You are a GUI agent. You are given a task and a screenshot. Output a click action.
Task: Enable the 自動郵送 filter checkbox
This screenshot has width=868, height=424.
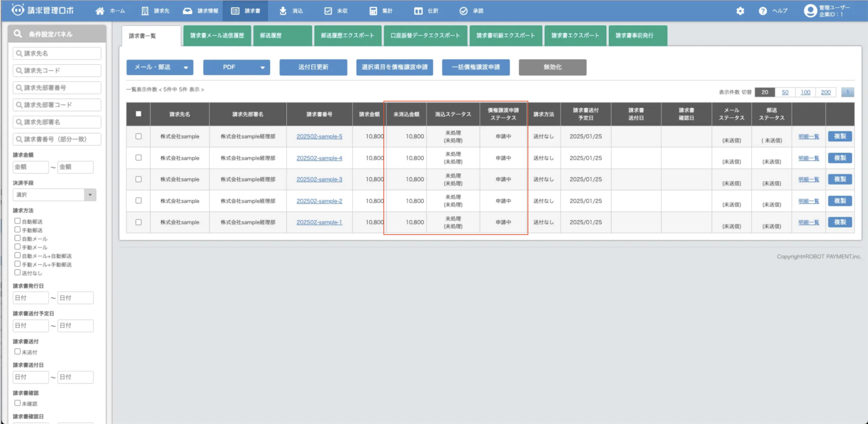pos(18,221)
